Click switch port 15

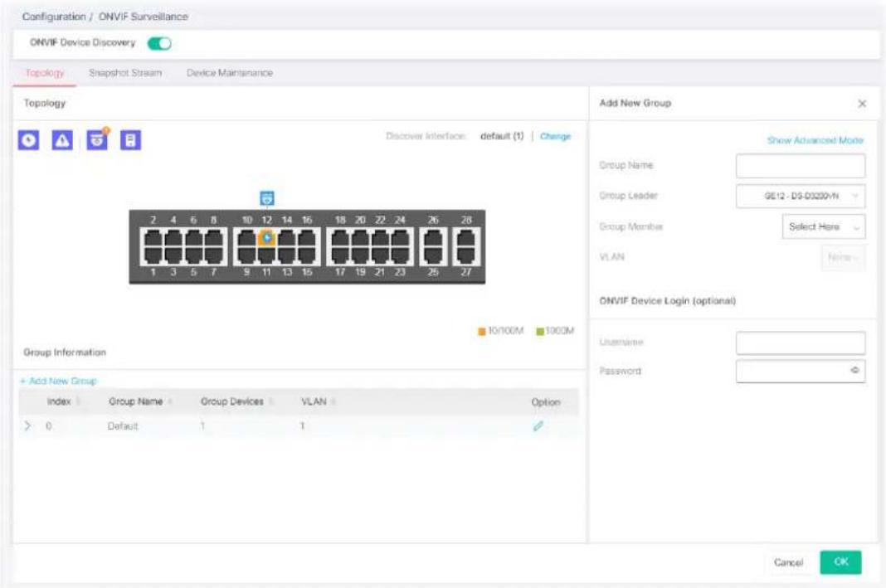pyautogui.click(x=307, y=255)
